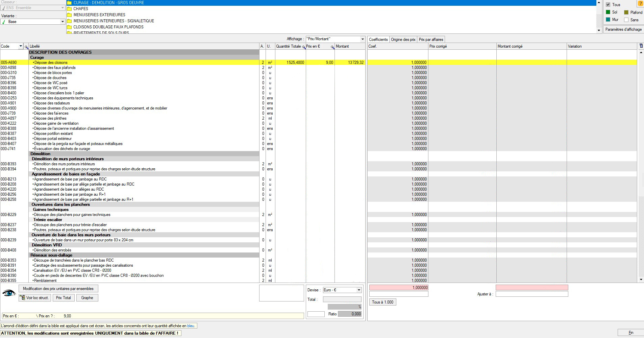Click the magnifier in the Prix en € header
644x338 pixels.
pos(332,47)
